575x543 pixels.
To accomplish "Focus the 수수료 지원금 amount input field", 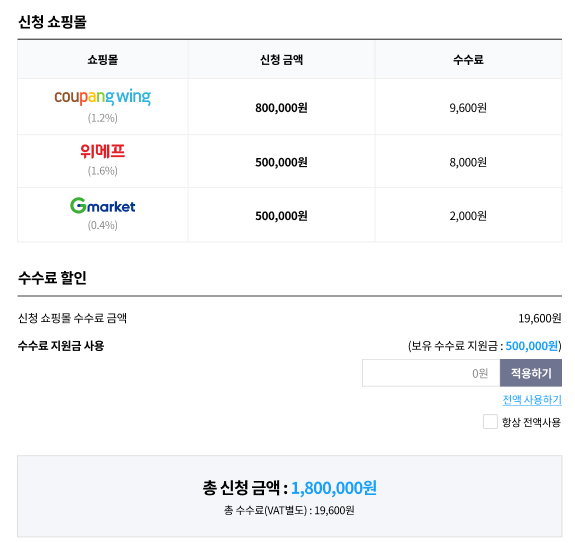I will point(431,373).
